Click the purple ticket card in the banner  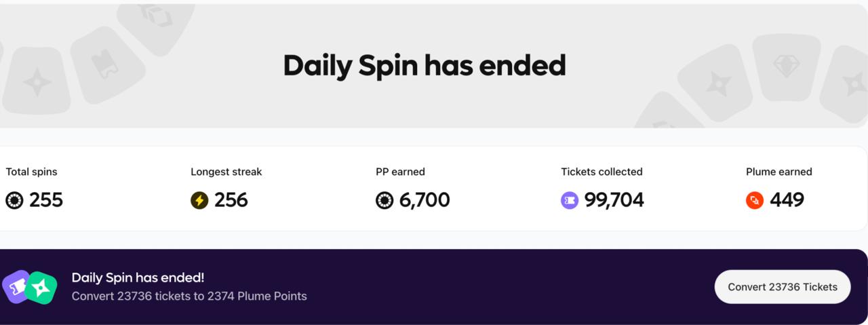(17, 286)
